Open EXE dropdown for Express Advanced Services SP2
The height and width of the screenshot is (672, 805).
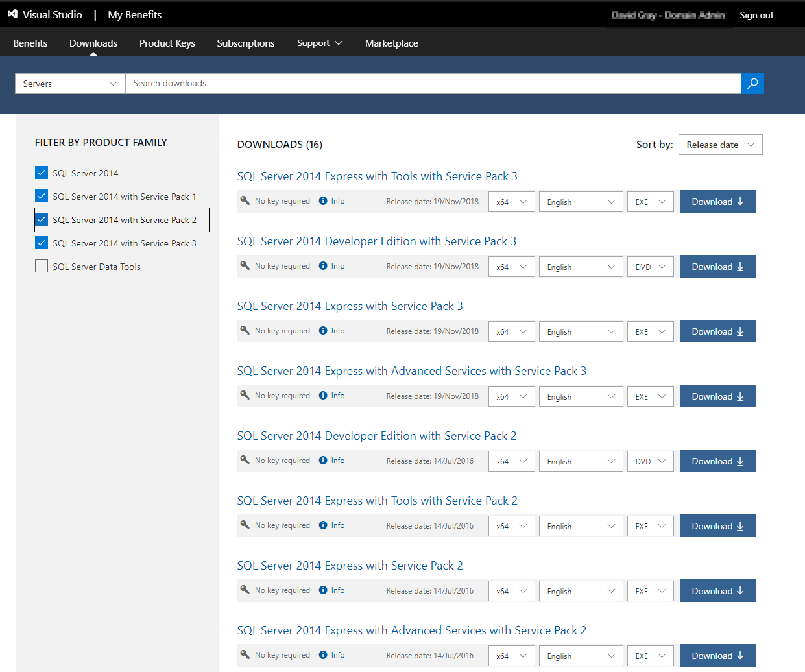click(651, 656)
